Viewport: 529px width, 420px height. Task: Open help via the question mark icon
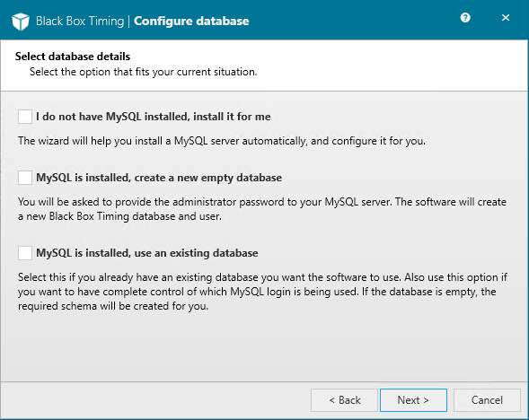click(465, 18)
